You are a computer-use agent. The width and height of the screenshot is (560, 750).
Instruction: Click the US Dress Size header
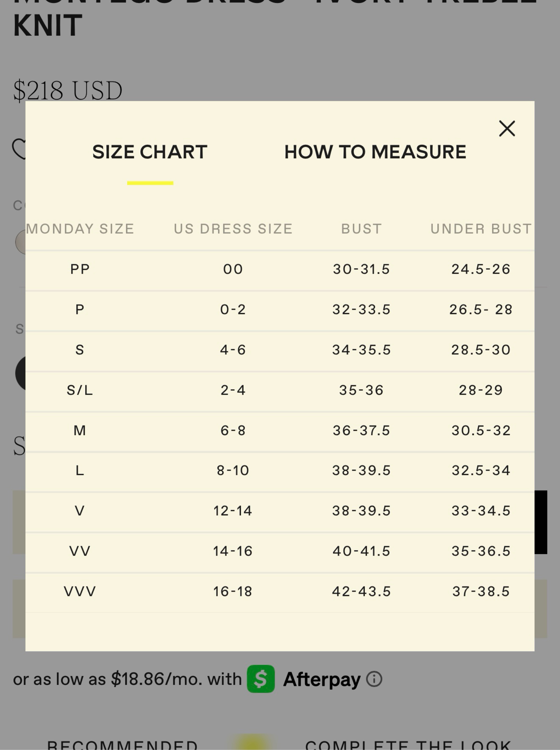click(233, 229)
